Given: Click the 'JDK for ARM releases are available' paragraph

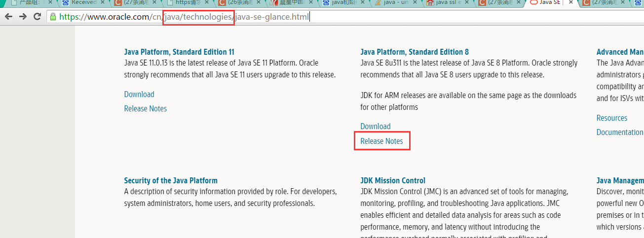Looking at the screenshot, I should (468, 101).
